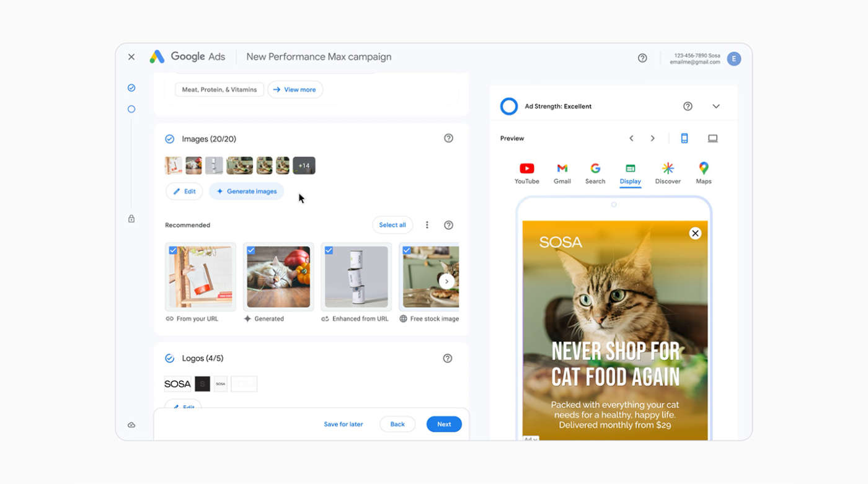Open the Display preview tab

pos(631,174)
